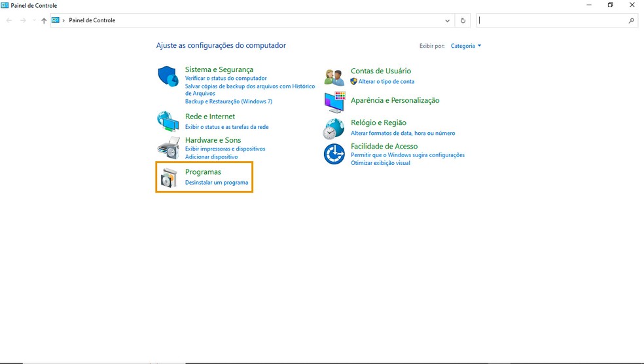Restore down the Painel de Controle window
The image size is (644, 364).
click(x=611, y=5)
